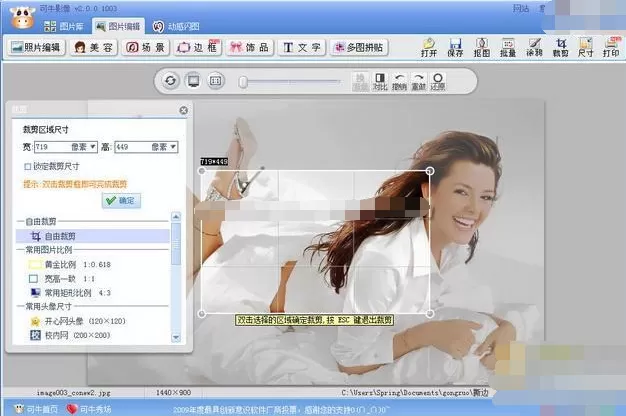Image resolution: width=626 pixels, height=416 pixels.
Task: Click the fit-to-screen monitor icon
Action: [193, 81]
